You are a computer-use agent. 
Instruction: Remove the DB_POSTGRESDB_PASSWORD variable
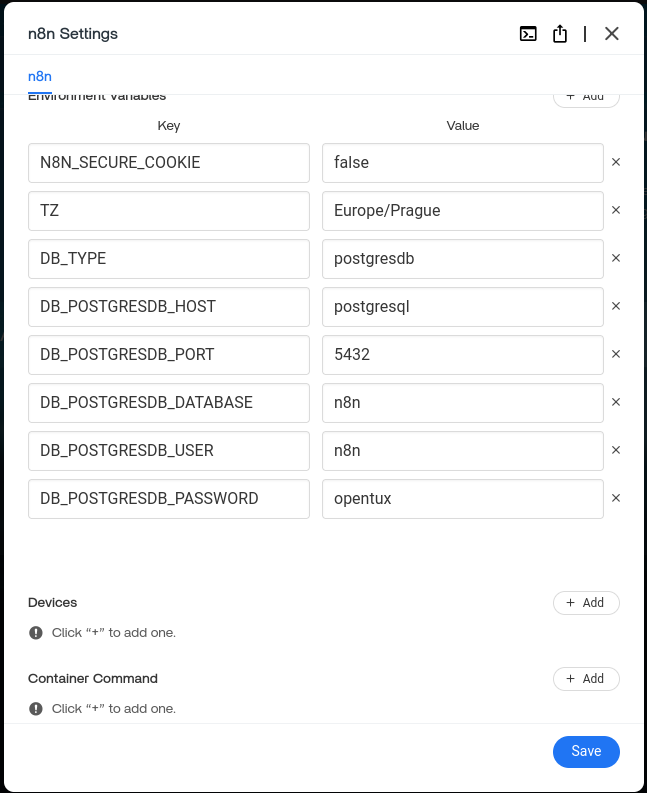pyautogui.click(x=616, y=499)
